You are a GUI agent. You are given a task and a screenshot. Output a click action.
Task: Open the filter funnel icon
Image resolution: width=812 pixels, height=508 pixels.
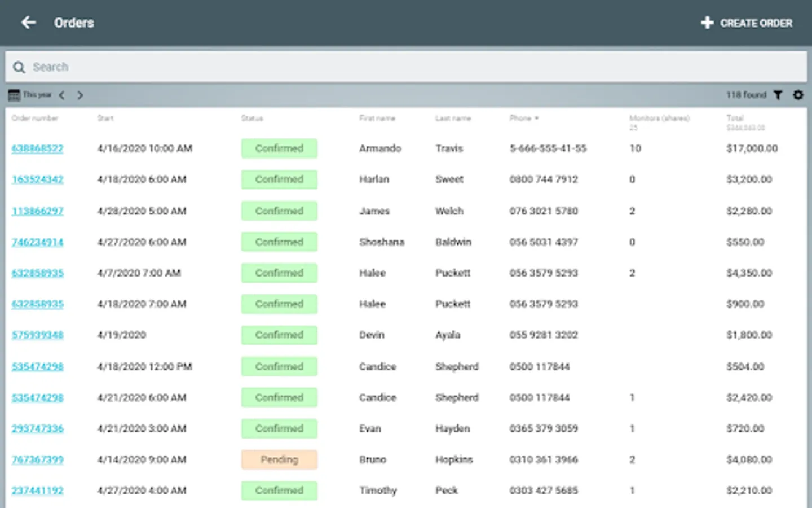coord(778,95)
